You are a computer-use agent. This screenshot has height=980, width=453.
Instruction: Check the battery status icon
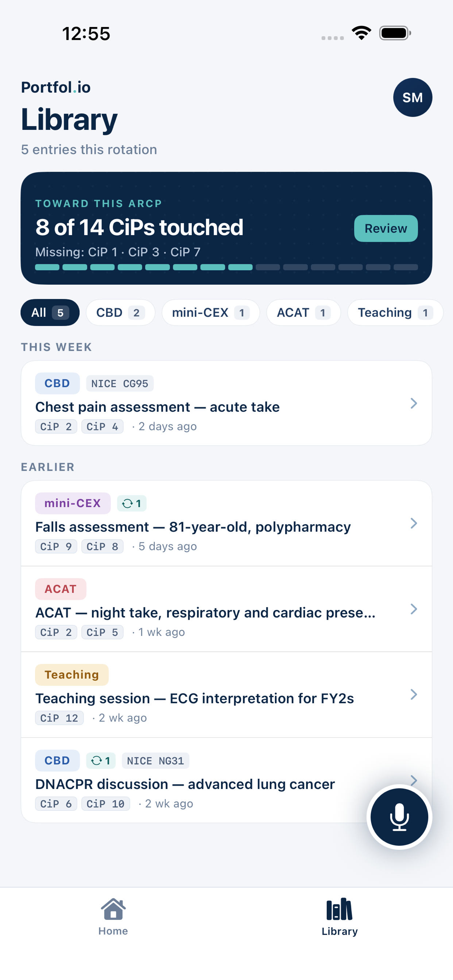pos(395,33)
